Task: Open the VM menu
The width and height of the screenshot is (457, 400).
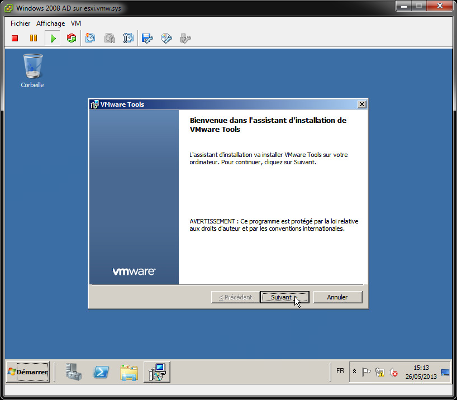Action: (76, 23)
